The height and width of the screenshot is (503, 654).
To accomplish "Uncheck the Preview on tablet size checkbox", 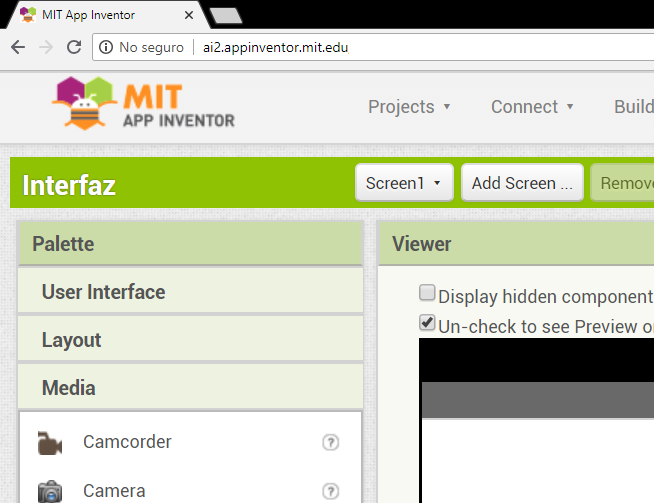I will click(x=428, y=323).
